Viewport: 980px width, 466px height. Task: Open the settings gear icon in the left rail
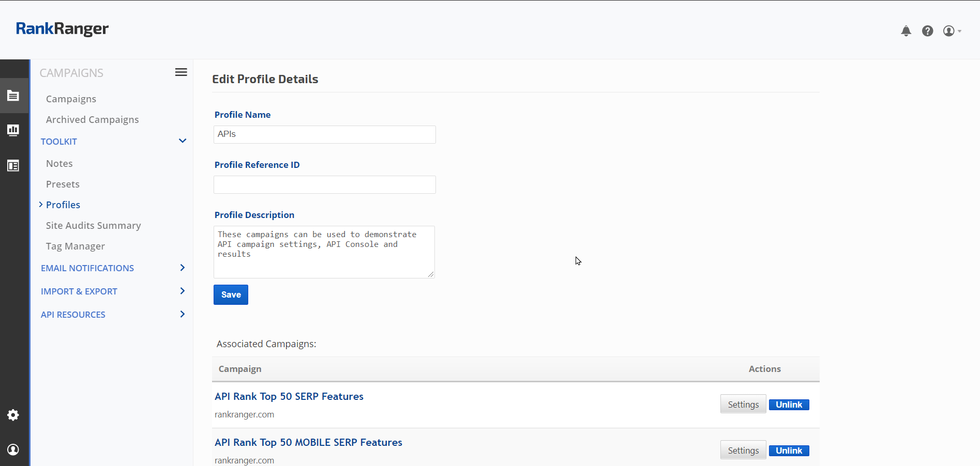[13, 415]
